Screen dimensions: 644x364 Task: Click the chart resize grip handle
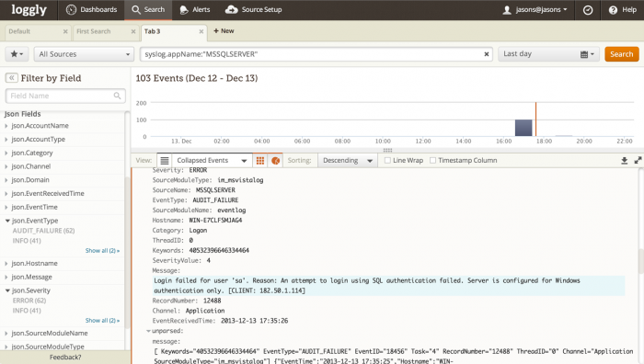[x=387, y=150]
